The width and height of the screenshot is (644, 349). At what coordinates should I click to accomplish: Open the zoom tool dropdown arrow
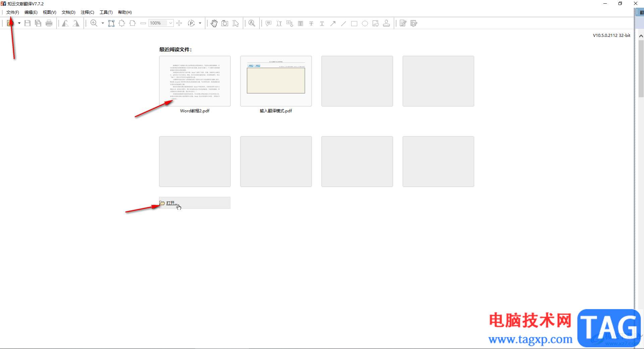click(x=103, y=23)
